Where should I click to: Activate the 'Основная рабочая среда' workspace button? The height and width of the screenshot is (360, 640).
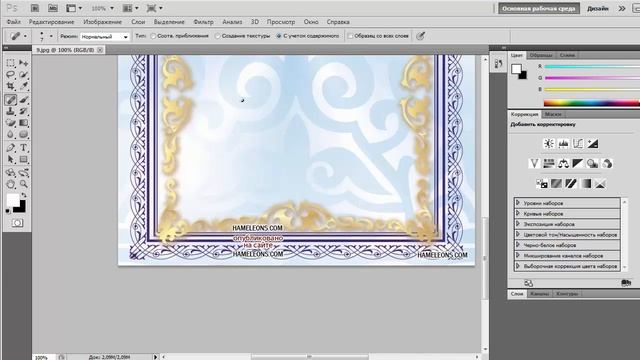539,9
